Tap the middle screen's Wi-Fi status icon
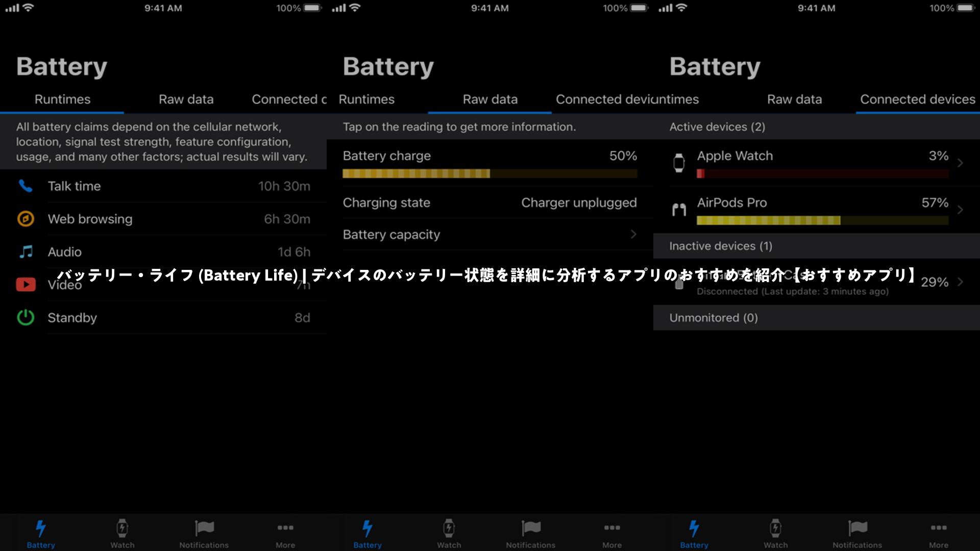The width and height of the screenshot is (980, 551). [x=355, y=8]
